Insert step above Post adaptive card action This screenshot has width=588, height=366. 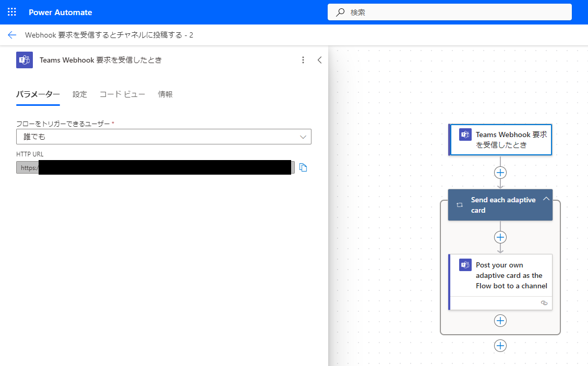click(500, 238)
